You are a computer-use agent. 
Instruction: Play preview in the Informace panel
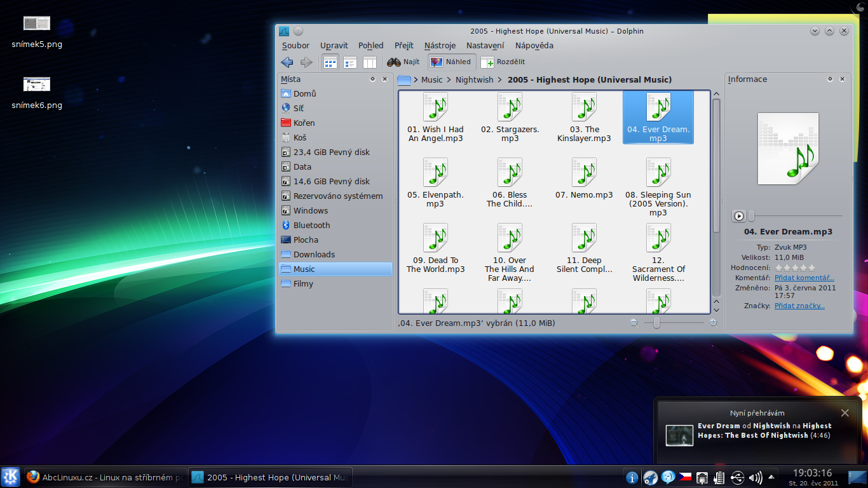point(738,216)
